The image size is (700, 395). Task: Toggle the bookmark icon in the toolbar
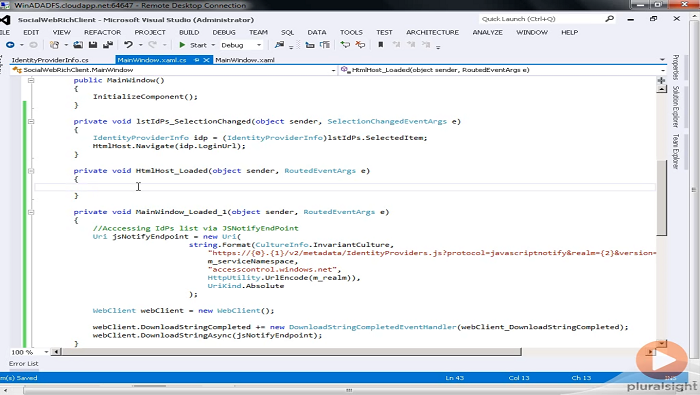click(380, 45)
